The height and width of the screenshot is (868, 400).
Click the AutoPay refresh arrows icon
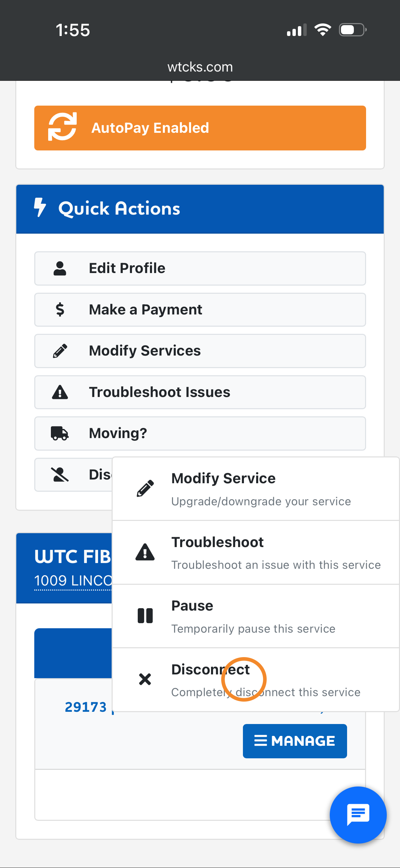coord(62,127)
